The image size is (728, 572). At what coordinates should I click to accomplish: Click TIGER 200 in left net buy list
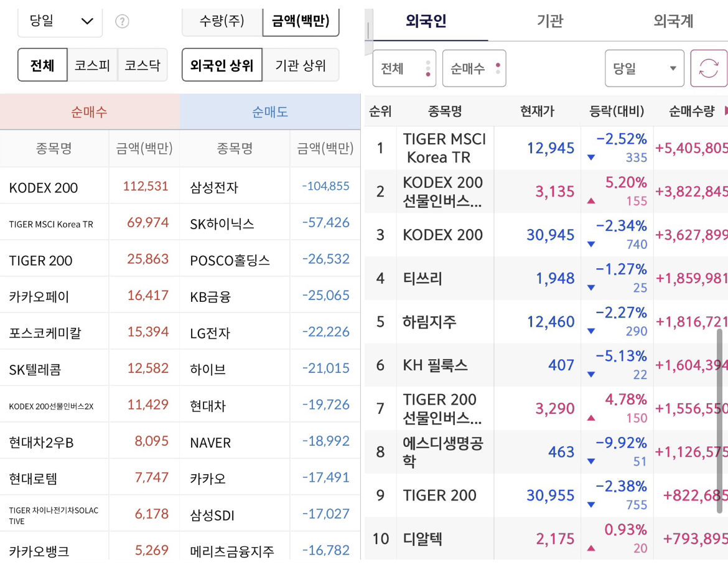41,261
